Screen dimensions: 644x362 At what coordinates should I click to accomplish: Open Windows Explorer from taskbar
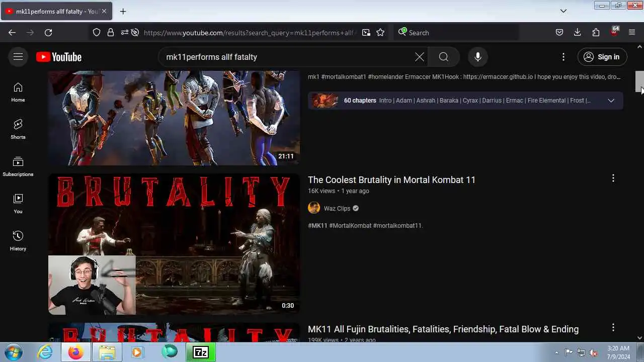[x=107, y=352]
